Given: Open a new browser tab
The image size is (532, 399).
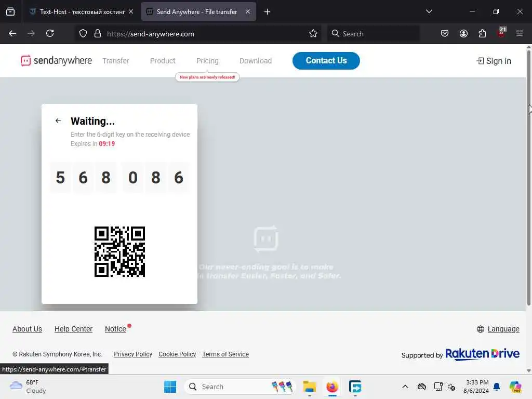Looking at the screenshot, I should (x=267, y=12).
